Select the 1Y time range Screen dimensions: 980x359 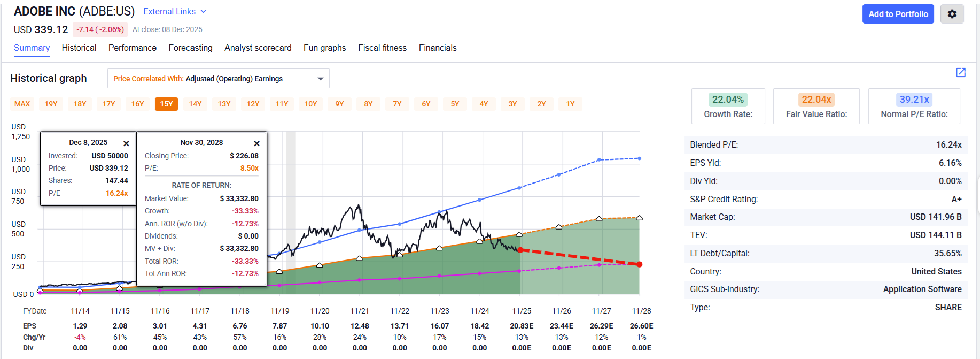click(x=571, y=104)
